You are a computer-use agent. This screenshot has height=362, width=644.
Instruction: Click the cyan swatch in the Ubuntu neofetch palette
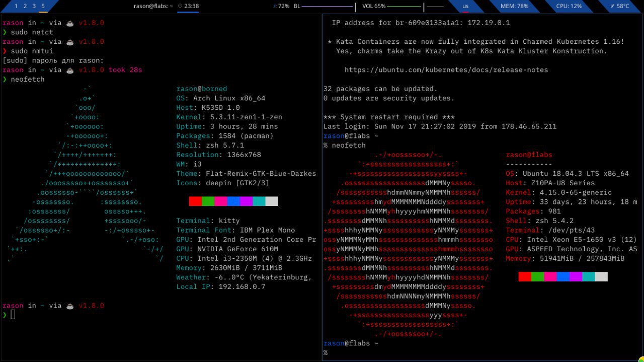(x=589, y=277)
